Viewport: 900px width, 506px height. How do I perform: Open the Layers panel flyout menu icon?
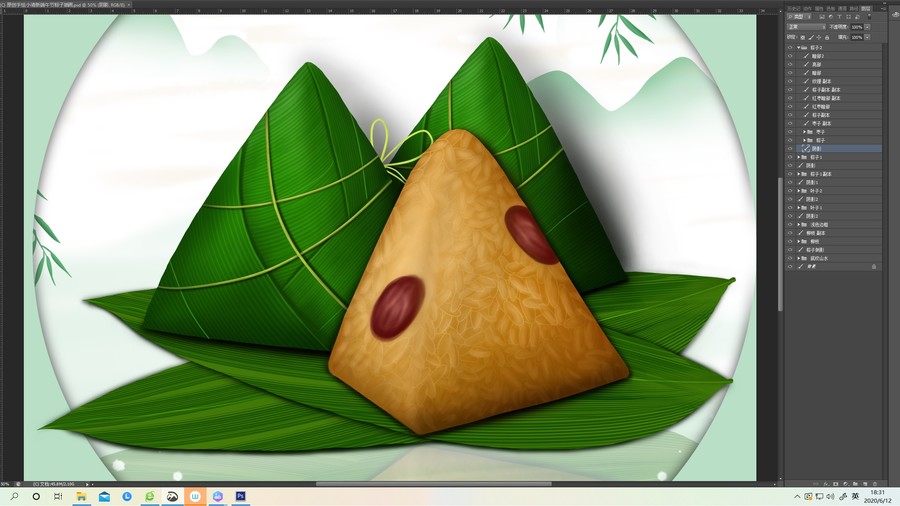883,9
